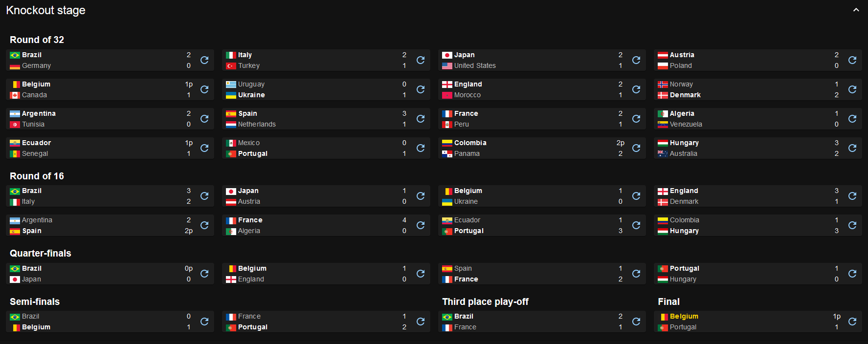Re-simulate Brazil vs Japan quarter-final
Image resolution: width=868 pixels, height=344 pixels.
coord(204,274)
